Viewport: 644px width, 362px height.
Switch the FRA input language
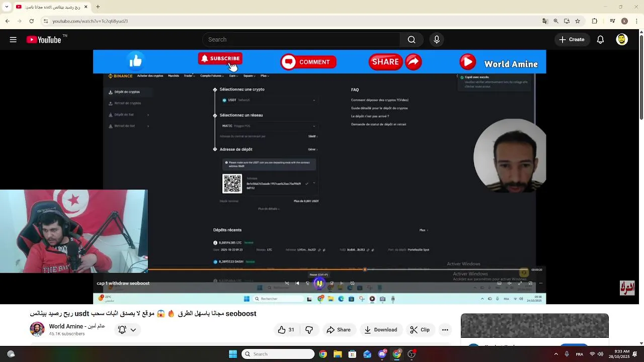tap(580, 354)
